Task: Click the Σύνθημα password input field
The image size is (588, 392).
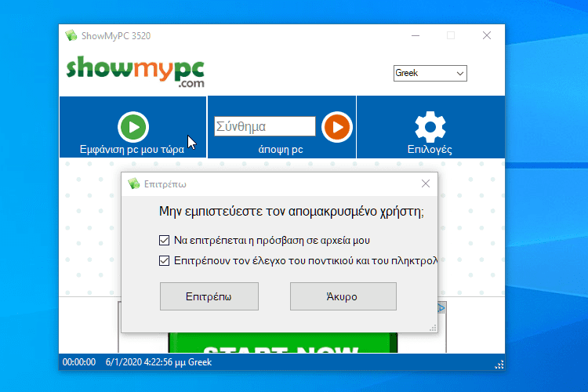Action: point(265,126)
